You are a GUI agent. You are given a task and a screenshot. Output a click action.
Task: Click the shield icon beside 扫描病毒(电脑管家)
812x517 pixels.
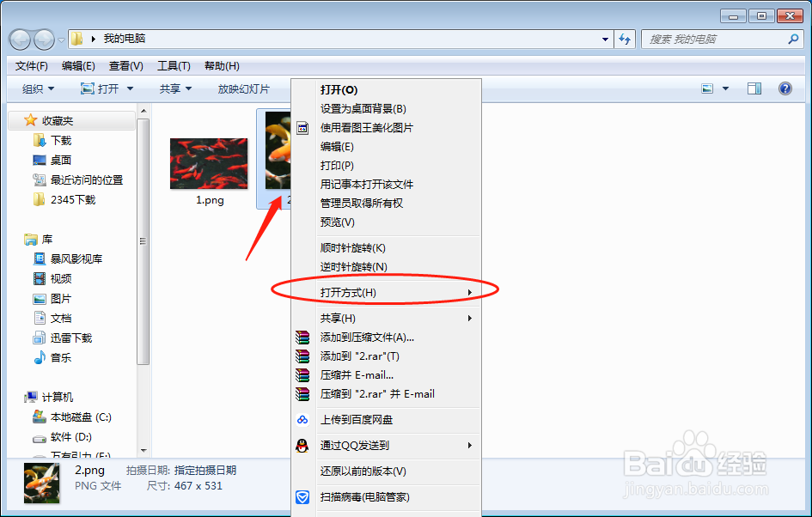coord(302,497)
